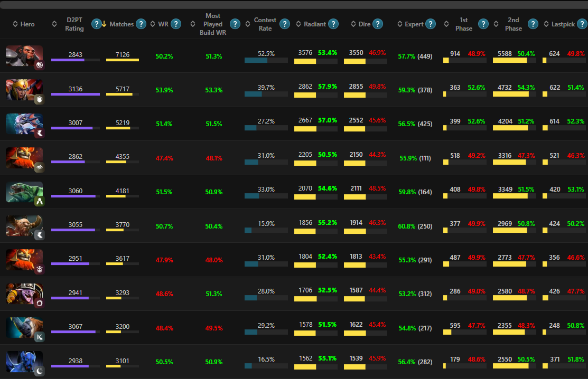Click the sort arrows next to WR
Image resolution: width=588 pixels, height=379 pixels.
153,24
